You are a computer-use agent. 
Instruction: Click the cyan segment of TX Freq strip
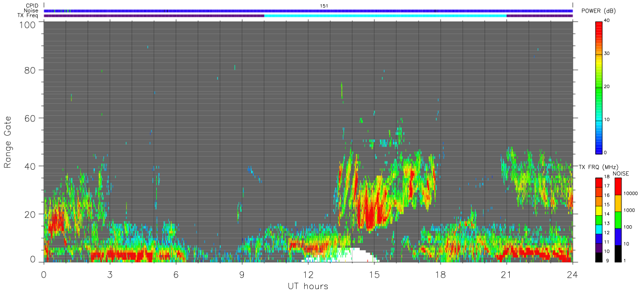pos(385,16)
